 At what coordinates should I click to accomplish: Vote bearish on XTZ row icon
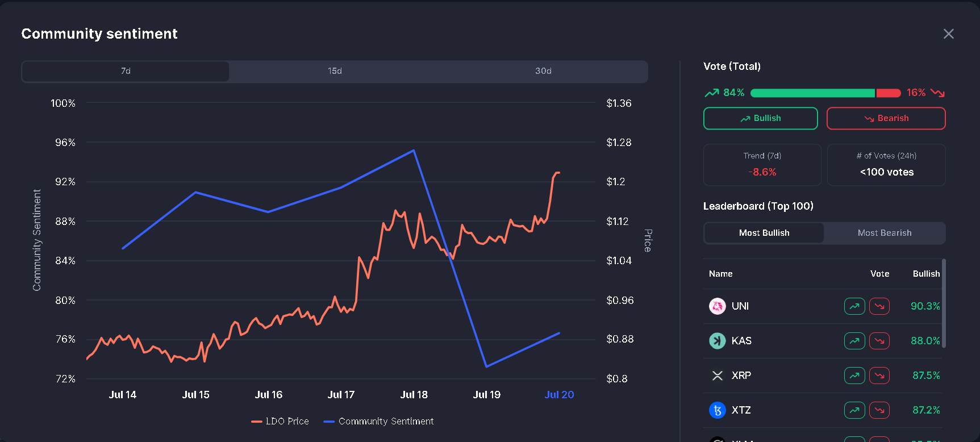(x=879, y=410)
